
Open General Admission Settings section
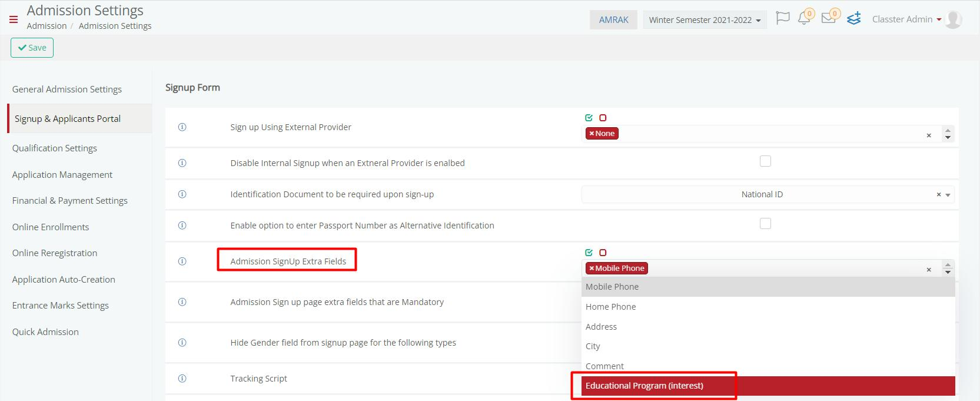67,90
